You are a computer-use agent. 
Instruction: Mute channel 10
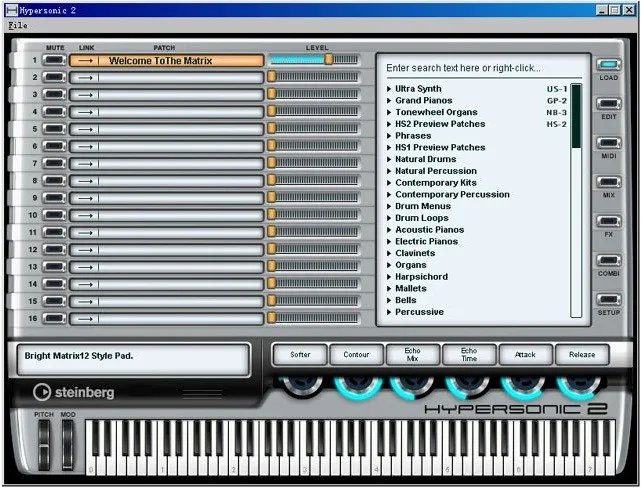tap(54, 215)
